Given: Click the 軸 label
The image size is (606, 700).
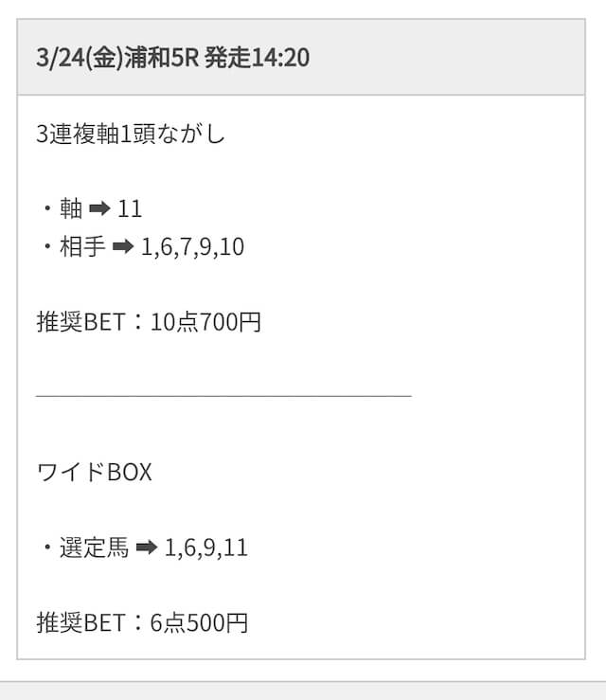Looking at the screenshot, I should click(71, 208).
